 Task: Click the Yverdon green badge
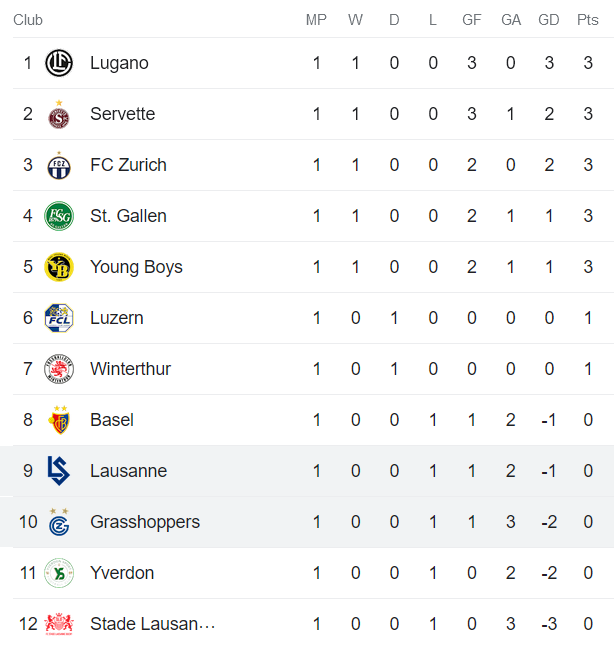coord(59,573)
